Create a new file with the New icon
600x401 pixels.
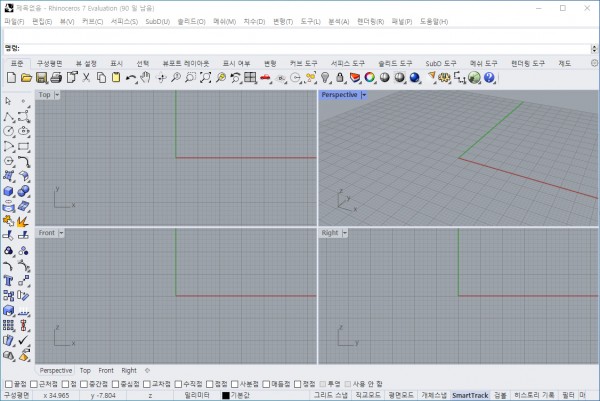11,78
